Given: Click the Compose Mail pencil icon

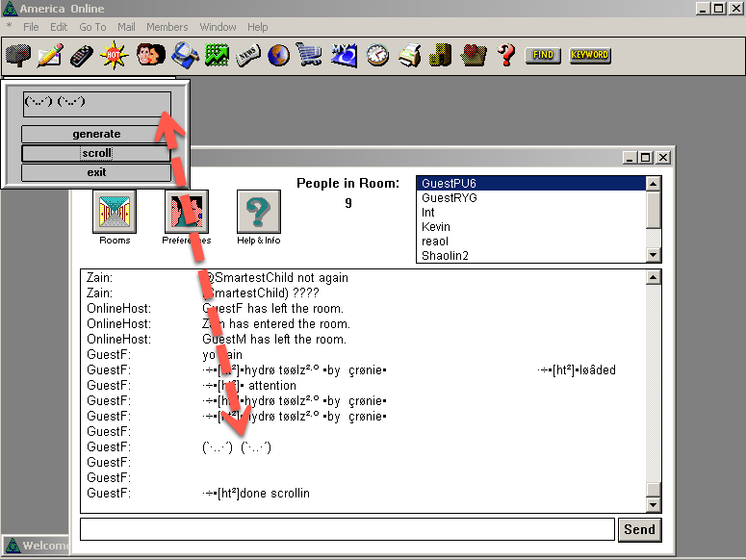Looking at the screenshot, I should [50, 55].
